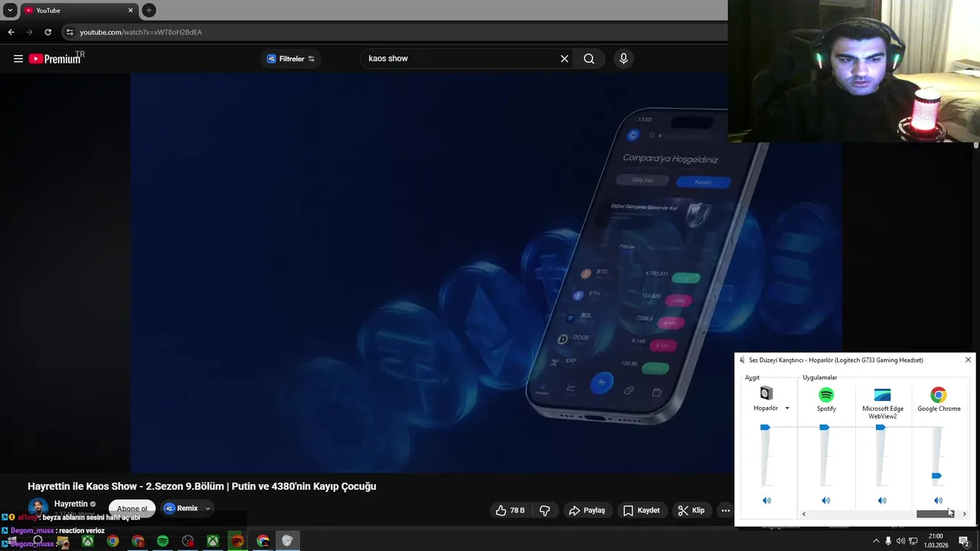Viewport: 980px width, 551px height.
Task: Mute the Hoparlör device
Action: (x=766, y=500)
